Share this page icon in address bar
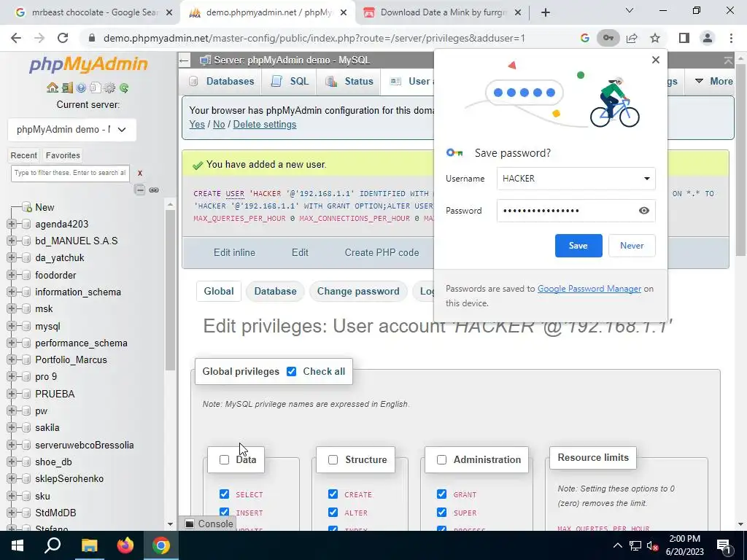The height and width of the screenshot is (560, 747). pos(632,38)
